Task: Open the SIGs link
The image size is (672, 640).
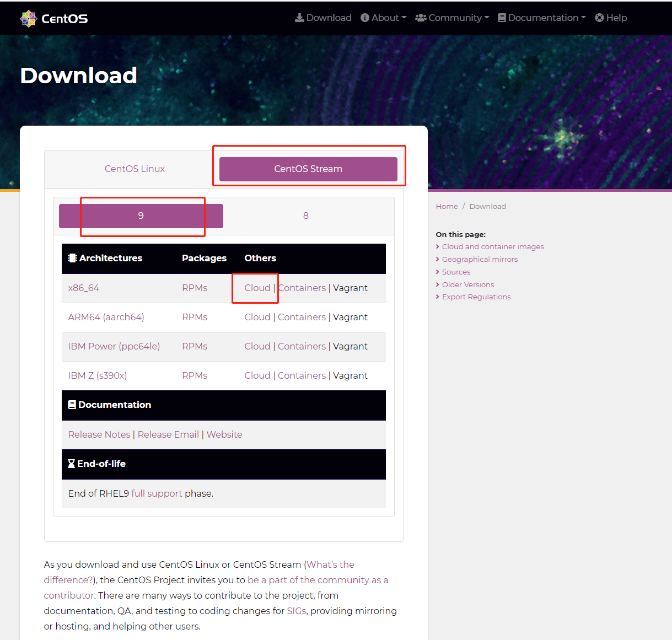Action: [x=296, y=611]
